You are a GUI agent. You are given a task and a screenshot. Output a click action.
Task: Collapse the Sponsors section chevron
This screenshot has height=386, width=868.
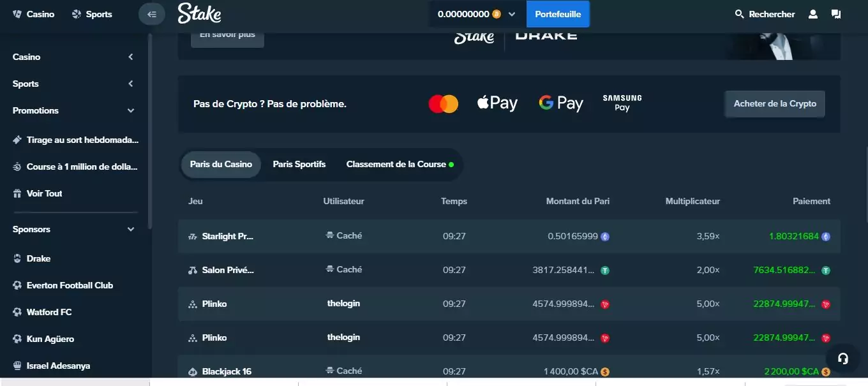click(x=130, y=229)
